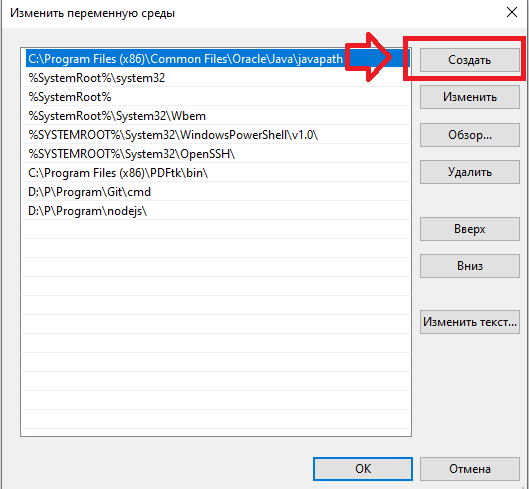Viewport: 529px width, 489px height.
Task: Open the Обзор... folder browser
Action: click(470, 135)
